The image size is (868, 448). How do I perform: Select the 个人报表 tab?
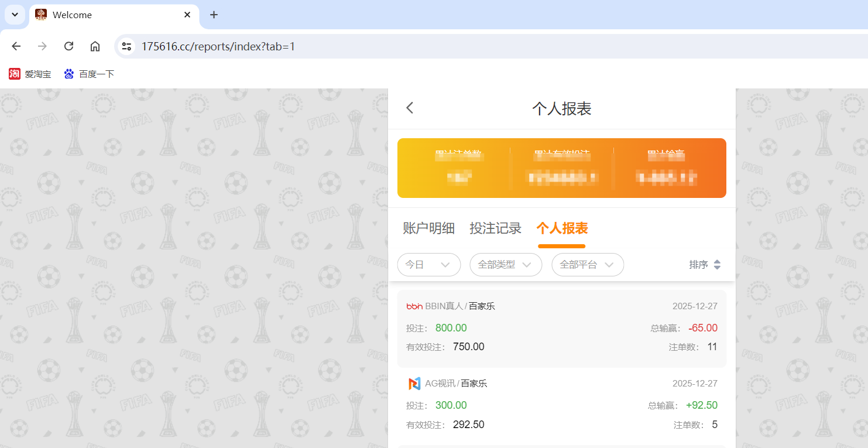[561, 228]
